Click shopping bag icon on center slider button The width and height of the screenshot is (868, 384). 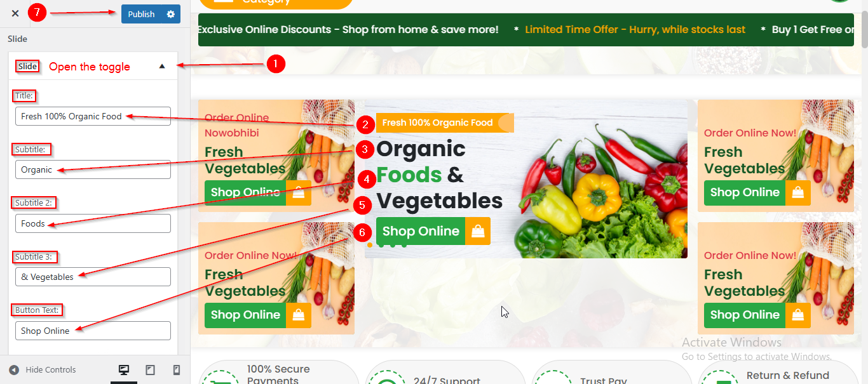pos(478,231)
